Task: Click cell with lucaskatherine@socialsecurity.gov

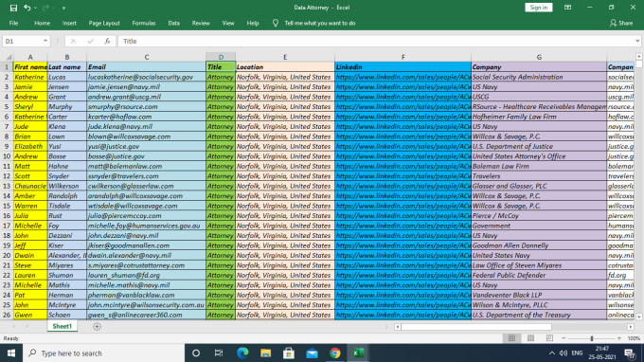Action: click(x=147, y=77)
